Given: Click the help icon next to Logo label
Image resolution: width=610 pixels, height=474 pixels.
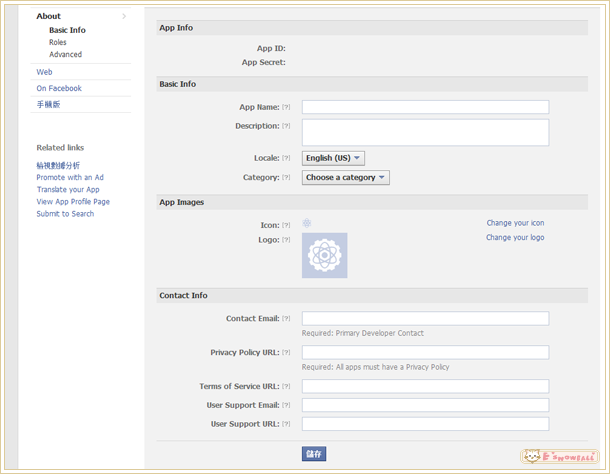Looking at the screenshot, I should [286, 240].
